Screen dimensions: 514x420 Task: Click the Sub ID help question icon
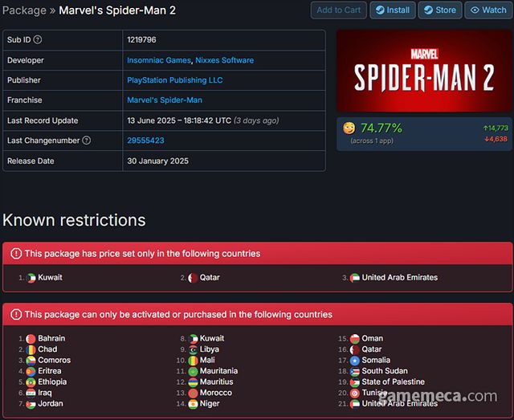[38, 39]
